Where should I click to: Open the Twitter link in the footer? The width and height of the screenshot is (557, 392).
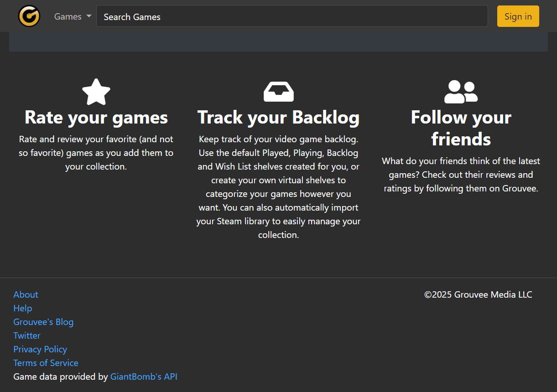pos(27,335)
